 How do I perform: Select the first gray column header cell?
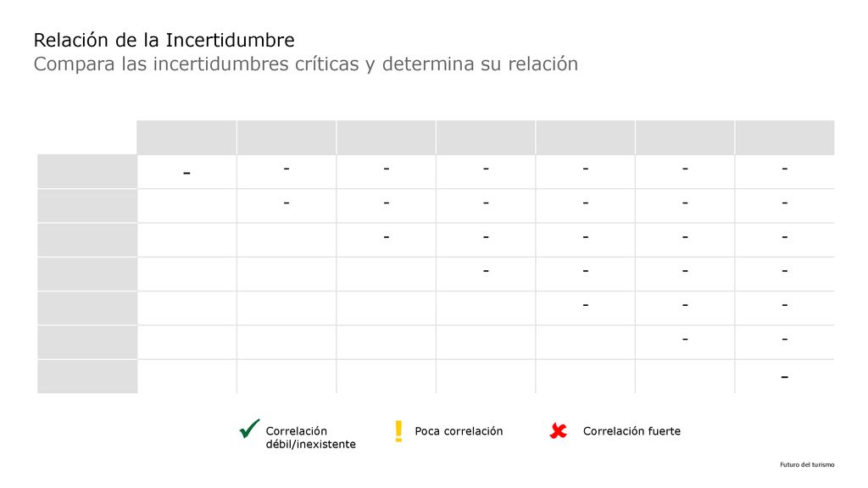pyautogui.click(x=186, y=137)
